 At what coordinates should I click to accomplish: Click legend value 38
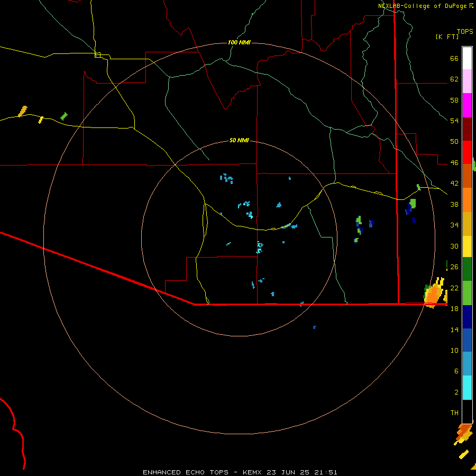[454, 204]
